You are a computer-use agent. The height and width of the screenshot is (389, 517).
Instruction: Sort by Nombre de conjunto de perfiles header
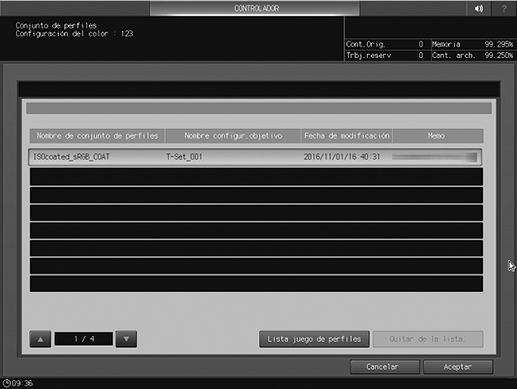(97, 136)
